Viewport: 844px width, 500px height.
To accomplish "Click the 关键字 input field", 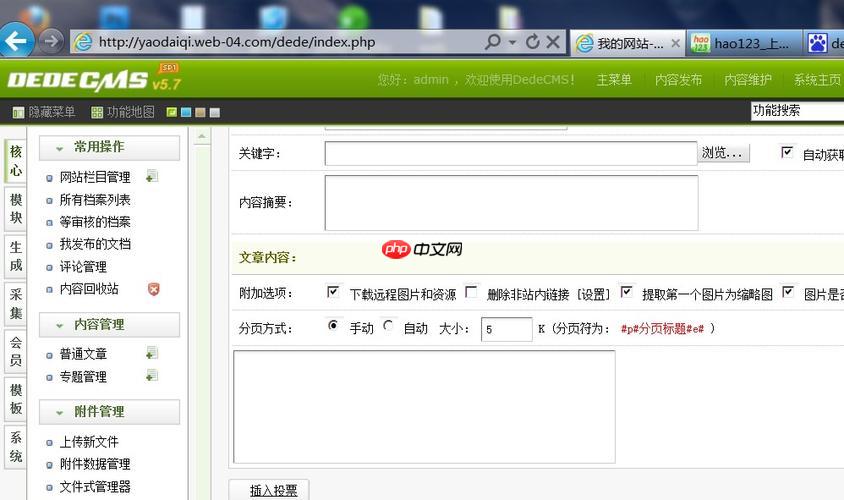I will click(511, 153).
